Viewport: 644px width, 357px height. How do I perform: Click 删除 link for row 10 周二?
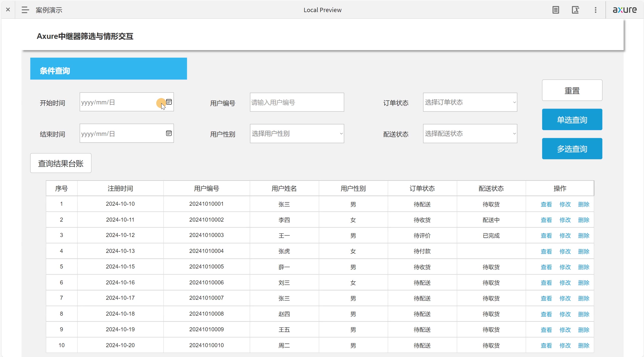[x=584, y=345]
